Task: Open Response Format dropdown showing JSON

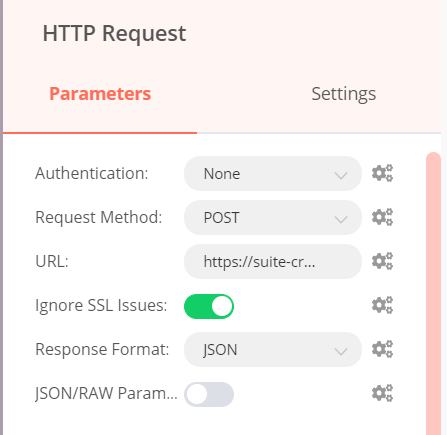Action: [273, 350]
